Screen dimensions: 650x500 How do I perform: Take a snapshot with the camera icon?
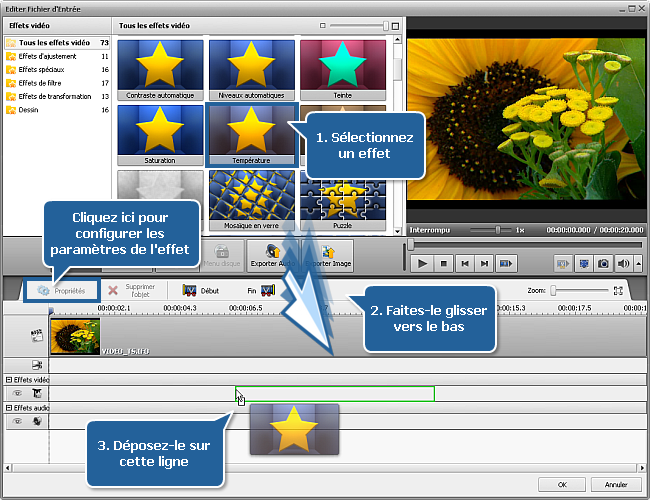click(x=604, y=264)
